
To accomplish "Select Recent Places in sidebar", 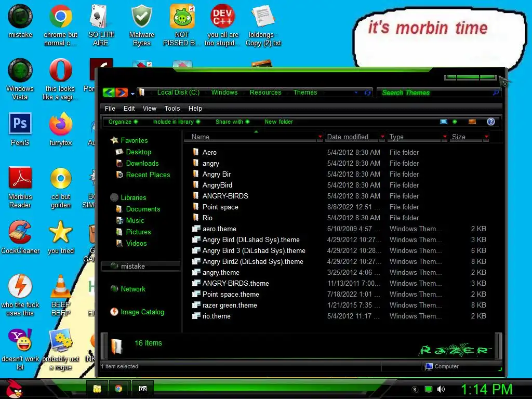I will click(x=142, y=175).
